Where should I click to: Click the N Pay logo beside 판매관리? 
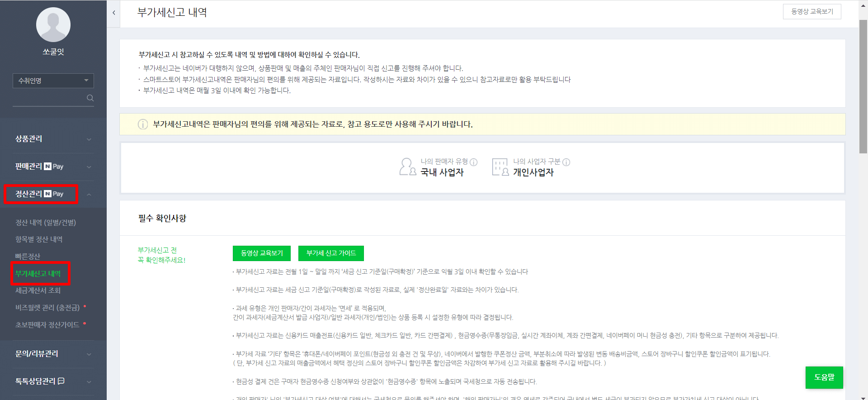[x=53, y=167]
